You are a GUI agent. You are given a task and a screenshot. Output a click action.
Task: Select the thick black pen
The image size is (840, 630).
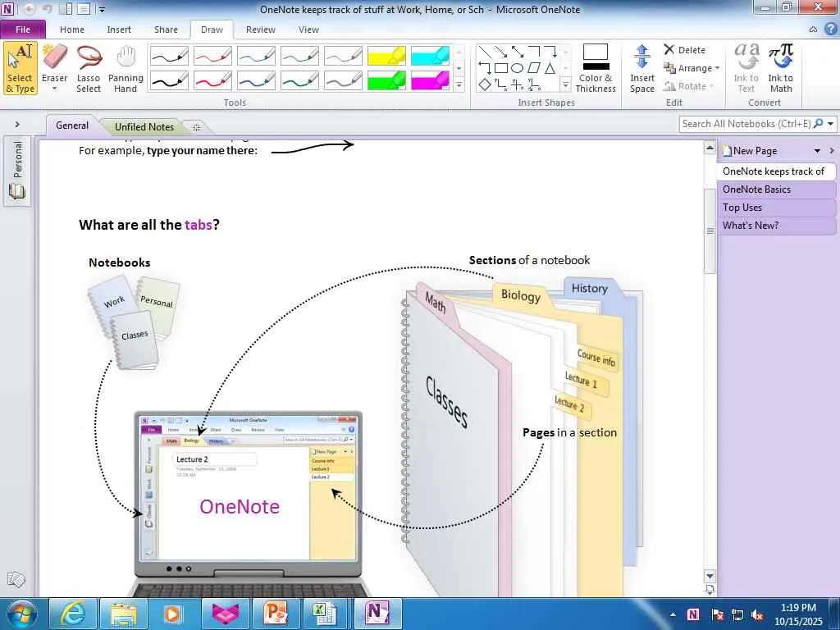169,80
